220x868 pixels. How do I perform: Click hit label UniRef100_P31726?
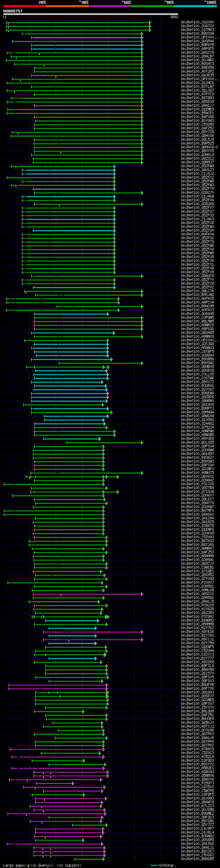pyautogui.click(x=197, y=484)
